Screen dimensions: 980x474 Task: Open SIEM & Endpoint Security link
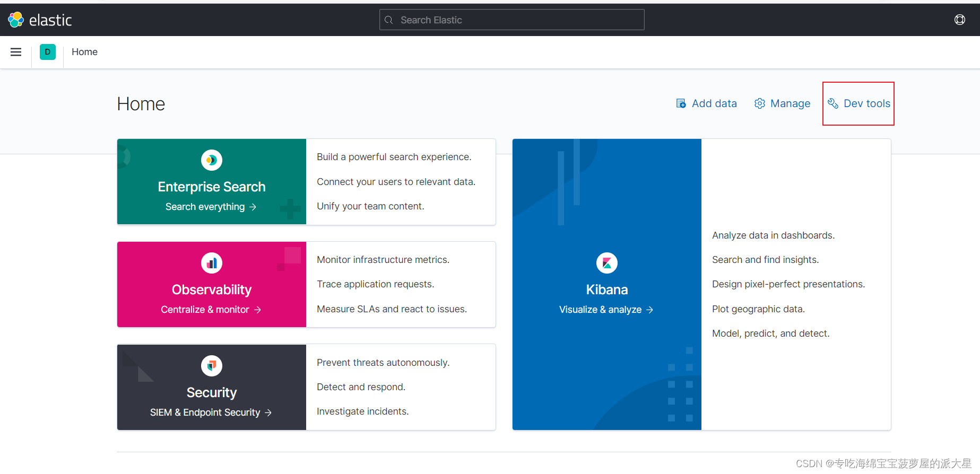[211, 412]
